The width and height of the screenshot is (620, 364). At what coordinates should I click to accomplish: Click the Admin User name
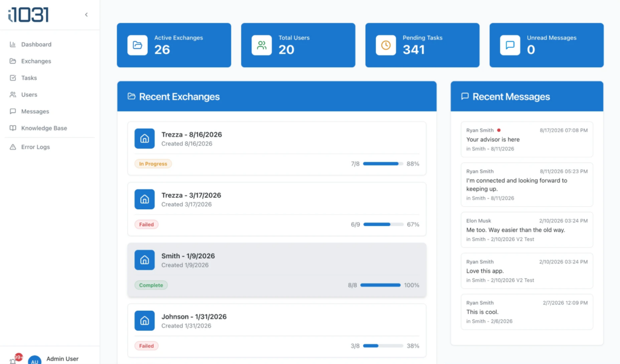click(x=62, y=359)
